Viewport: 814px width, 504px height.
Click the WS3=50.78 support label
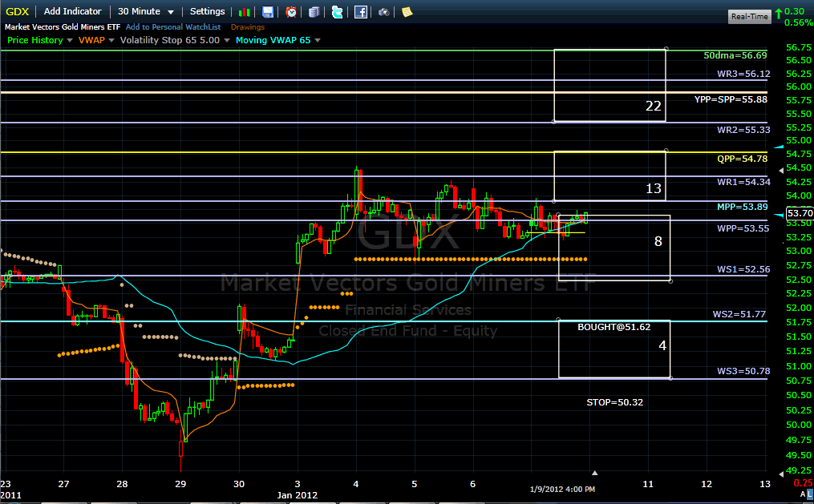743,371
